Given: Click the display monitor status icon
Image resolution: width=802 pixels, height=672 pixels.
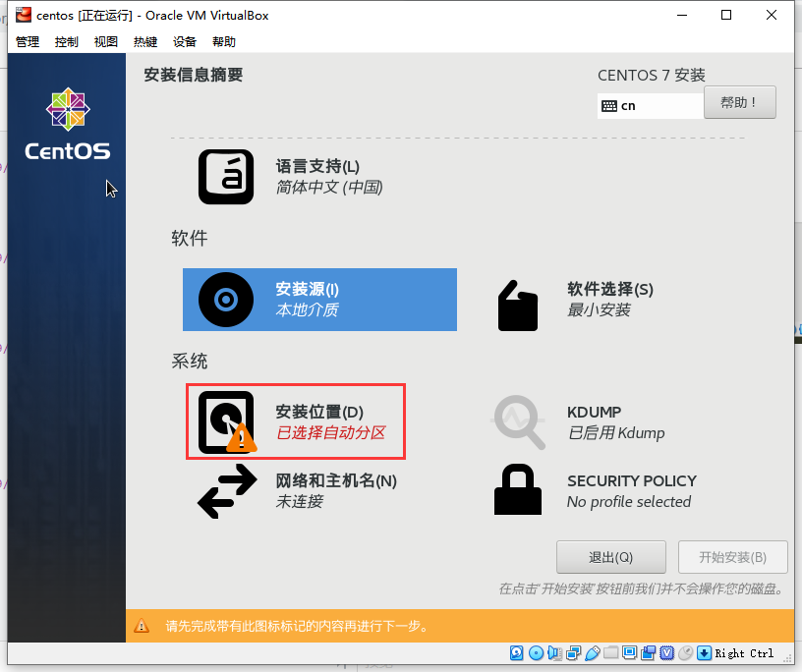Looking at the screenshot, I should click(x=630, y=653).
